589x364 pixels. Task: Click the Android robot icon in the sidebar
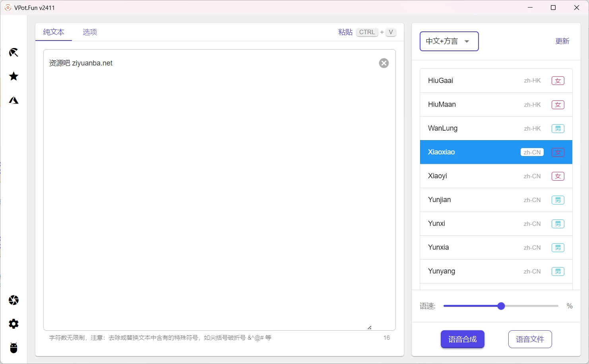click(x=14, y=348)
